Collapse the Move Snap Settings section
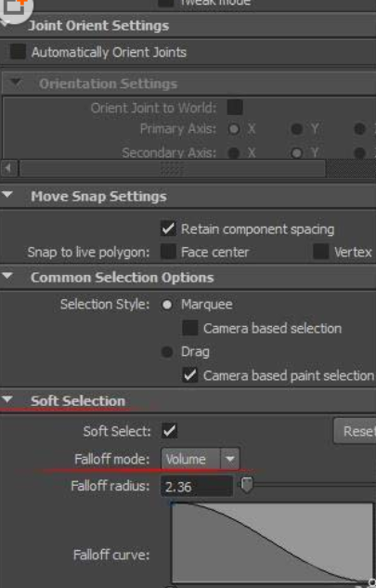Screen dimensions: 376x588 6,195
